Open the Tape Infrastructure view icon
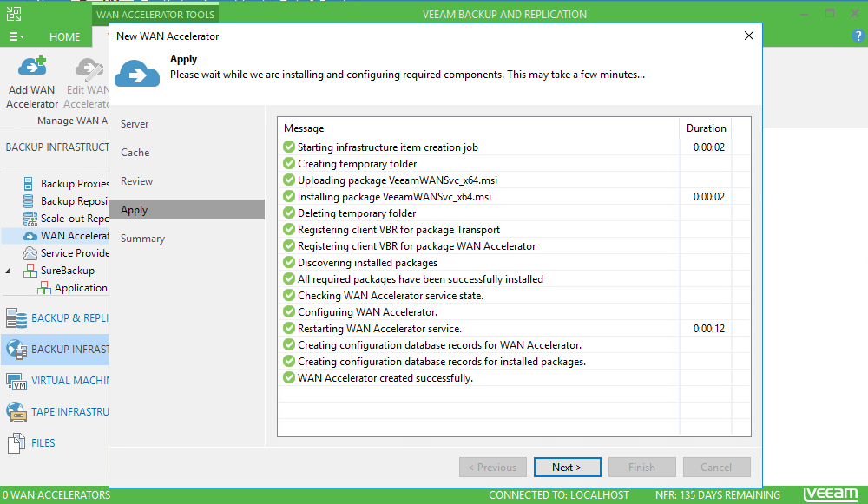 click(x=16, y=412)
